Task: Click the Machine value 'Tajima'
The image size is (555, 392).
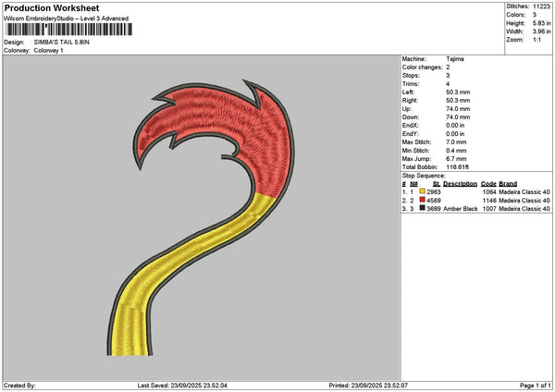Action: pyautogui.click(x=455, y=59)
